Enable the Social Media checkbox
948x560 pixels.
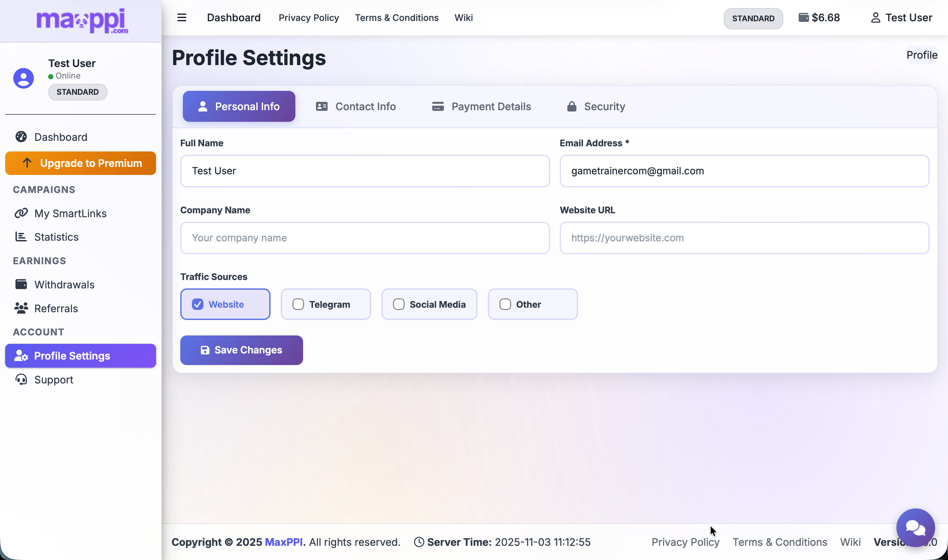399,304
